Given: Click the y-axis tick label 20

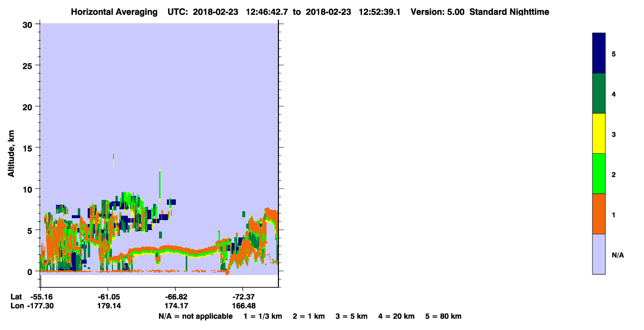Looking at the screenshot, I should [x=29, y=106].
